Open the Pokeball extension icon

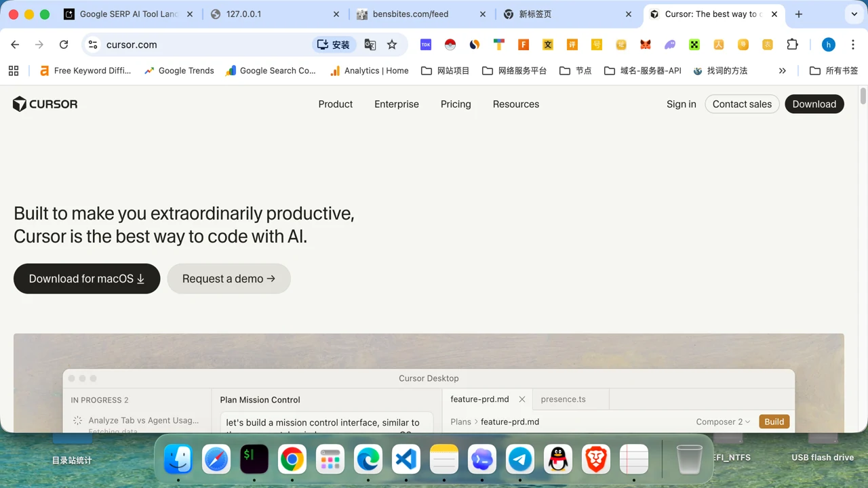[450, 45]
